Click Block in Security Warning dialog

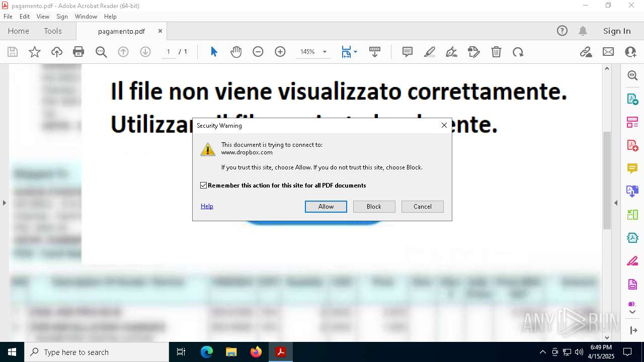pos(374,207)
